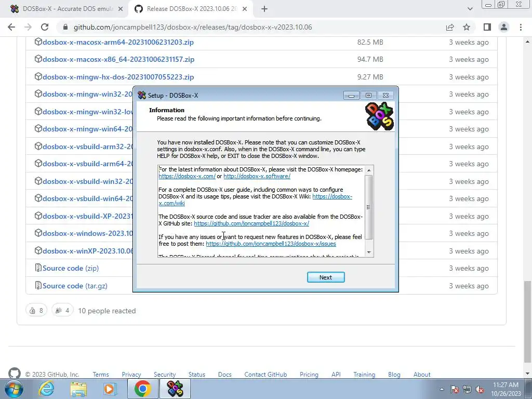Close the Release DOSBox-X 2023.10.06 tab
532x399 pixels.
coord(245,9)
